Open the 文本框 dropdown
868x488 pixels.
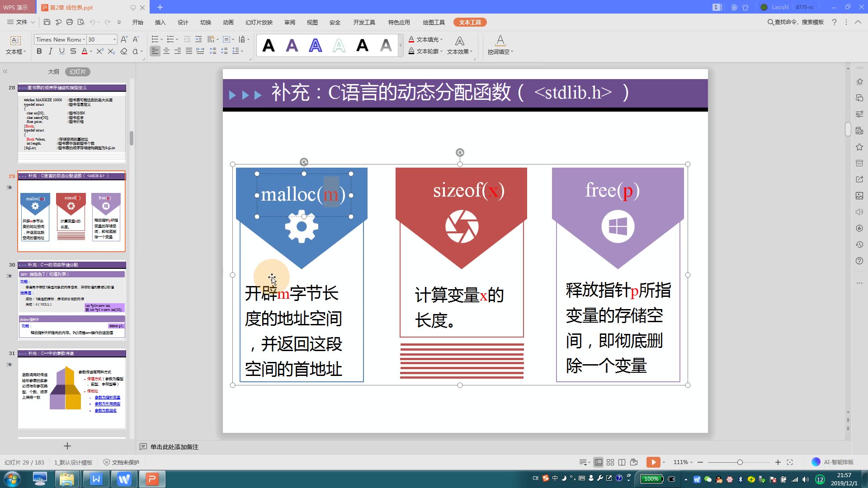tap(15, 45)
